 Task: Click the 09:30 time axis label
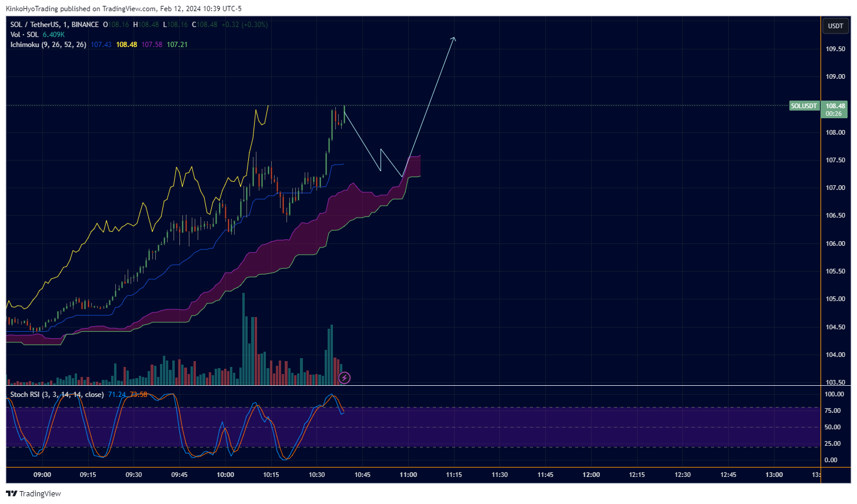click(x=134, y=475)
